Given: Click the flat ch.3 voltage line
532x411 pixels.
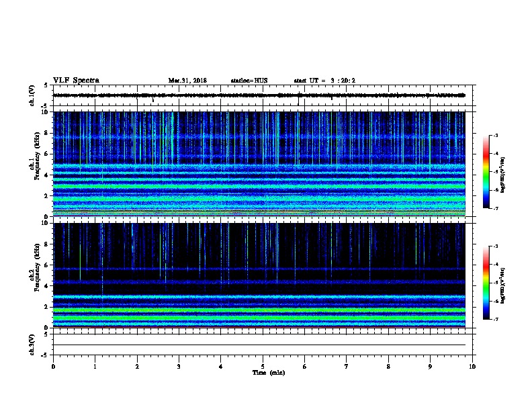Looking at the screenshot, I should point(259,345).
